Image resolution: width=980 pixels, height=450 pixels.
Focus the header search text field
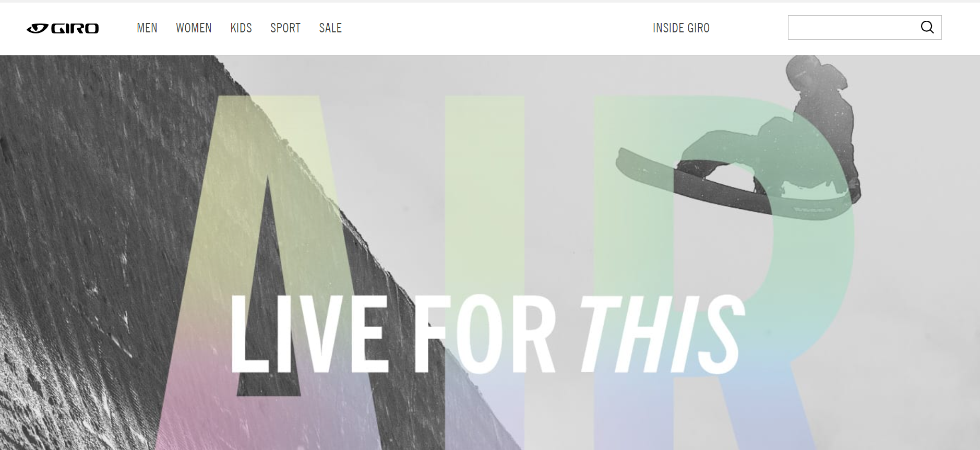(x=854, y=27)
